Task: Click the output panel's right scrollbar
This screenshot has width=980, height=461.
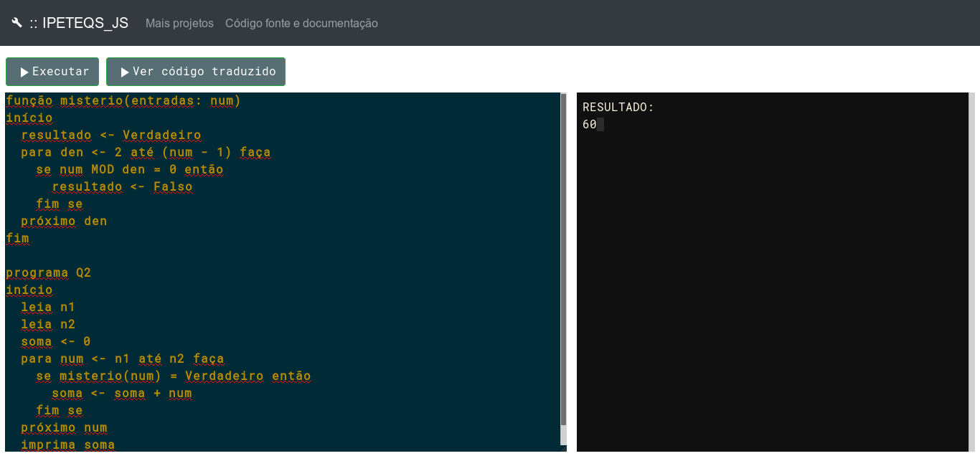Action: pos(971,272)
